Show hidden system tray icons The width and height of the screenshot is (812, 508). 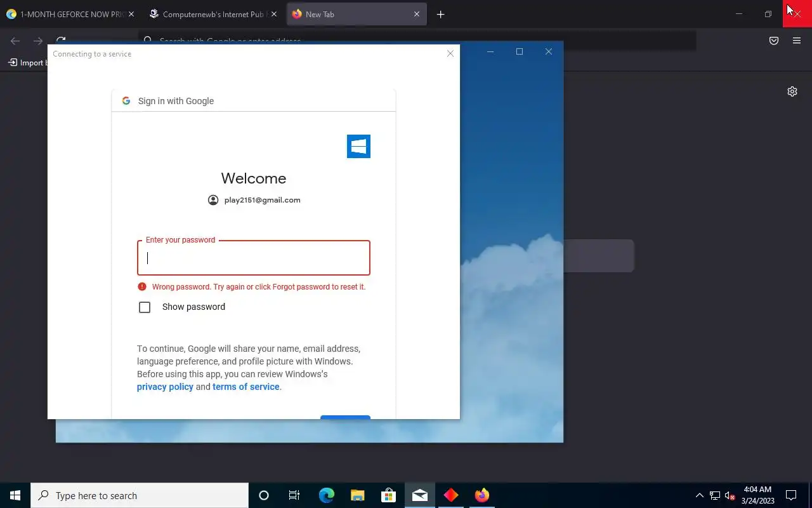coord(700,495)
